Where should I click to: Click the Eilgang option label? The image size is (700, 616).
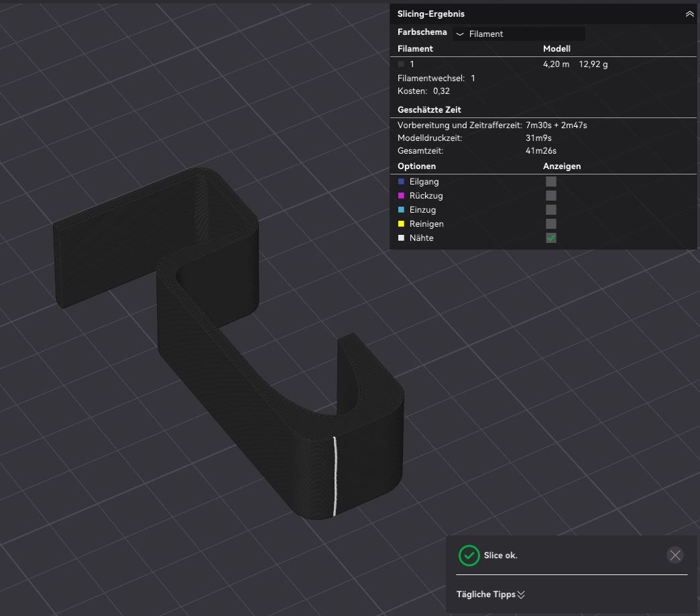pyautogui.click(x=424, y=181)
